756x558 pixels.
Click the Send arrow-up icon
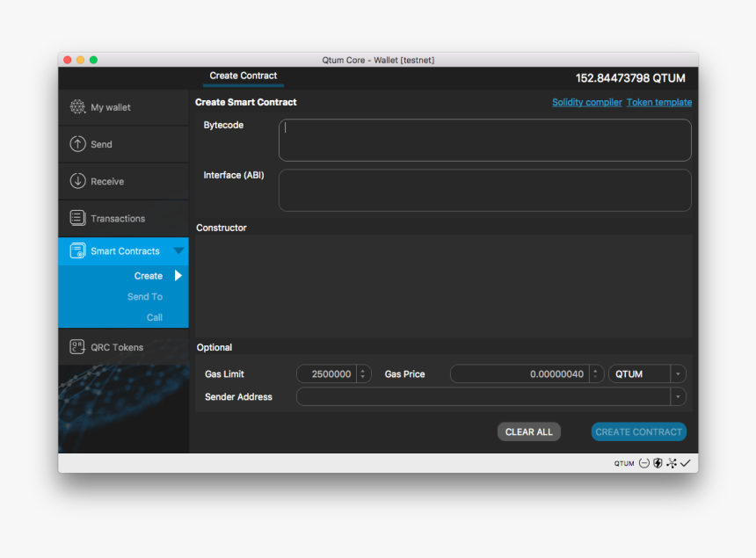coord(77,144)
